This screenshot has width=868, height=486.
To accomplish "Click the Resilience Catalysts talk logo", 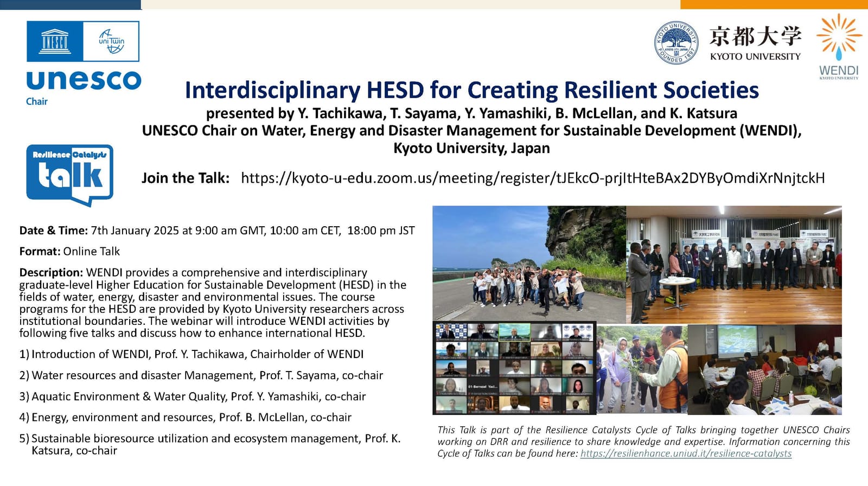I will (70, 175).
